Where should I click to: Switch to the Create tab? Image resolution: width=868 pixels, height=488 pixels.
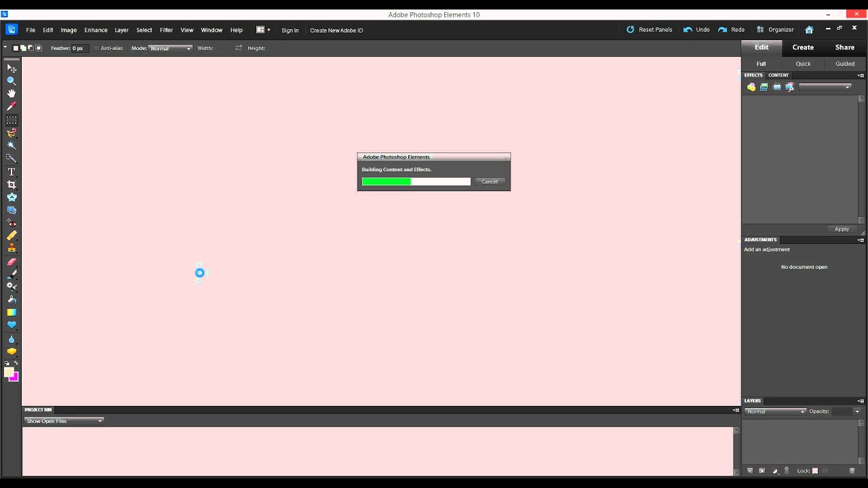(x=803, y=47)
